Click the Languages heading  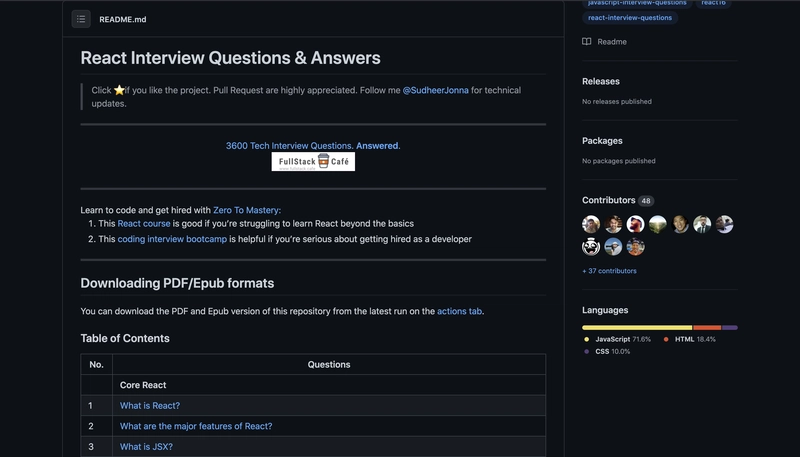coord(605,310)
